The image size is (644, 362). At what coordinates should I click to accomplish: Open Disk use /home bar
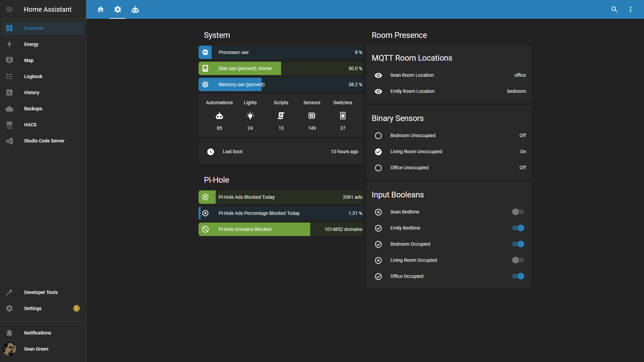(x=281, y=68)
